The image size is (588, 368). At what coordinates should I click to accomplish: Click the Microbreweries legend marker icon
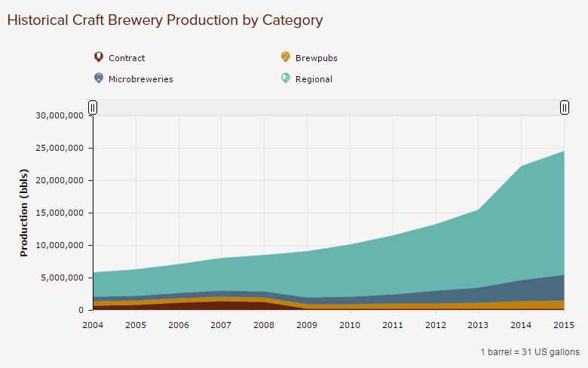click(x=98, y=78)
